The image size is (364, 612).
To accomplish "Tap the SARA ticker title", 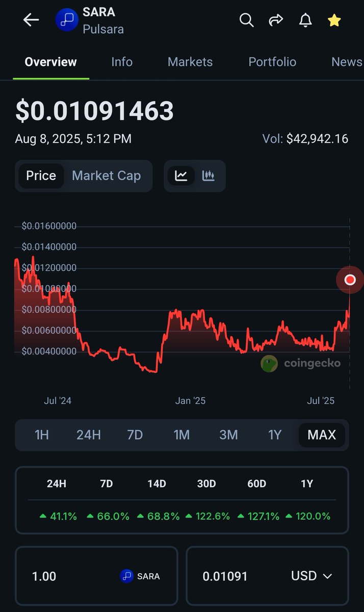I will [99, 11].
